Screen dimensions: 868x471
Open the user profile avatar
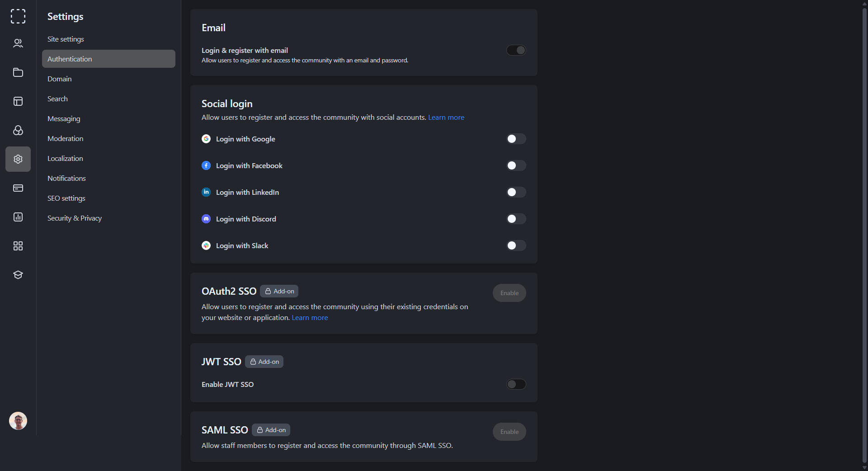pyautogui.click(x=18, y=421)
